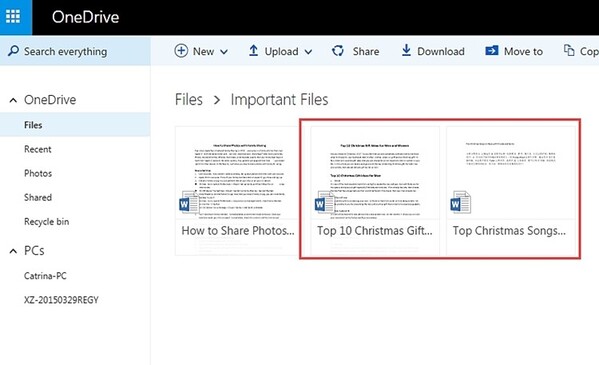Open Shared in the sidebar
The width and height of the screenshot is (599, 365).
[x=38, y=197]
